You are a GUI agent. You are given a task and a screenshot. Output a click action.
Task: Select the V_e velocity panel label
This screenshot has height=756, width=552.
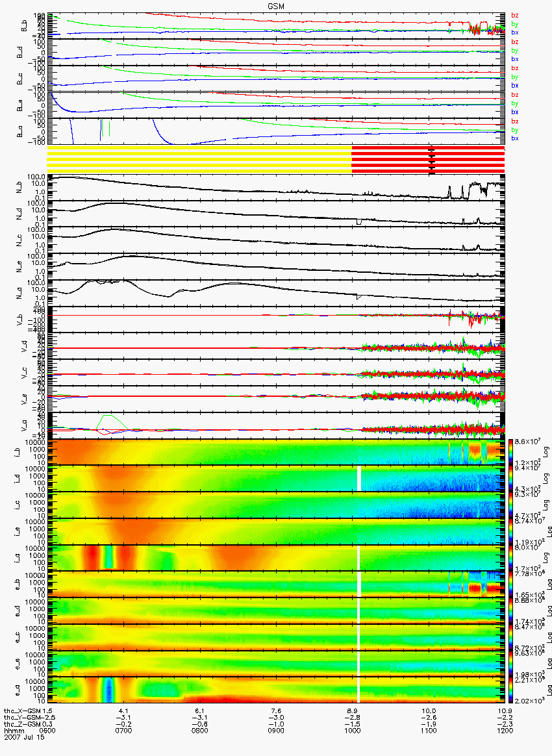click(25, 399)
